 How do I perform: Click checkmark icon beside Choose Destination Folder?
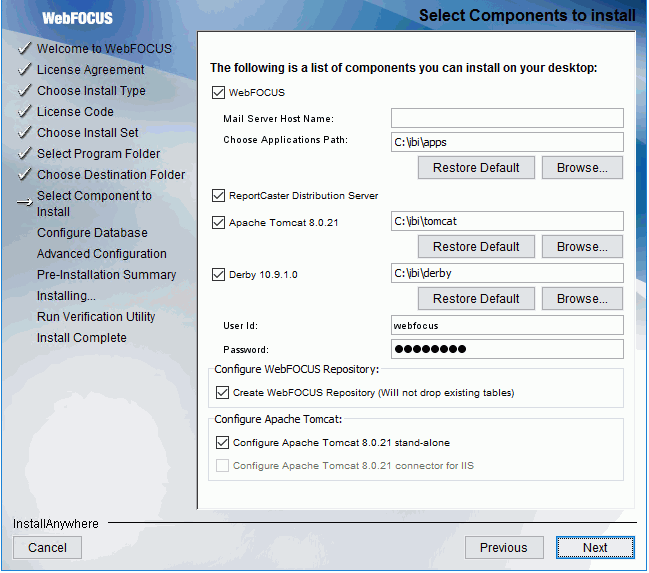click(x=24, y=174)
